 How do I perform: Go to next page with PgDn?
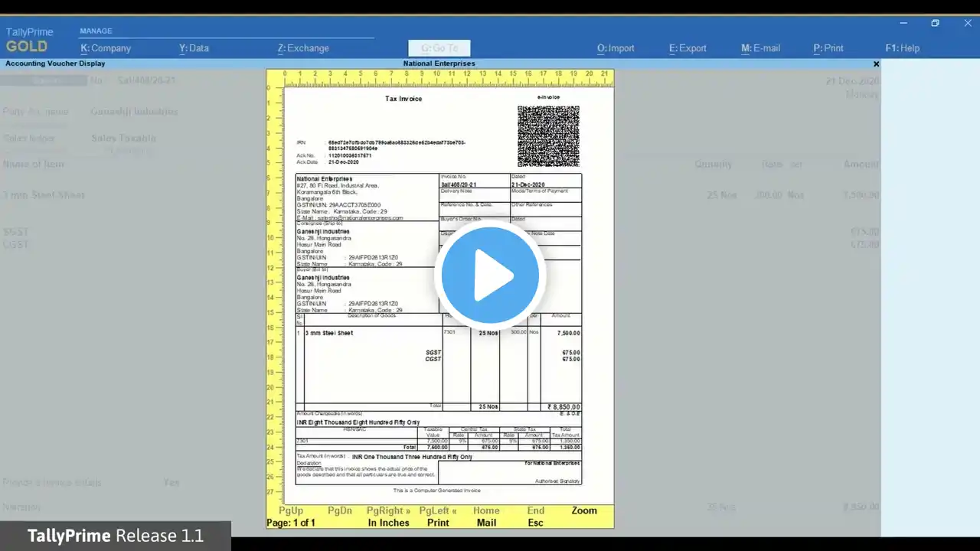coord(340,510)
